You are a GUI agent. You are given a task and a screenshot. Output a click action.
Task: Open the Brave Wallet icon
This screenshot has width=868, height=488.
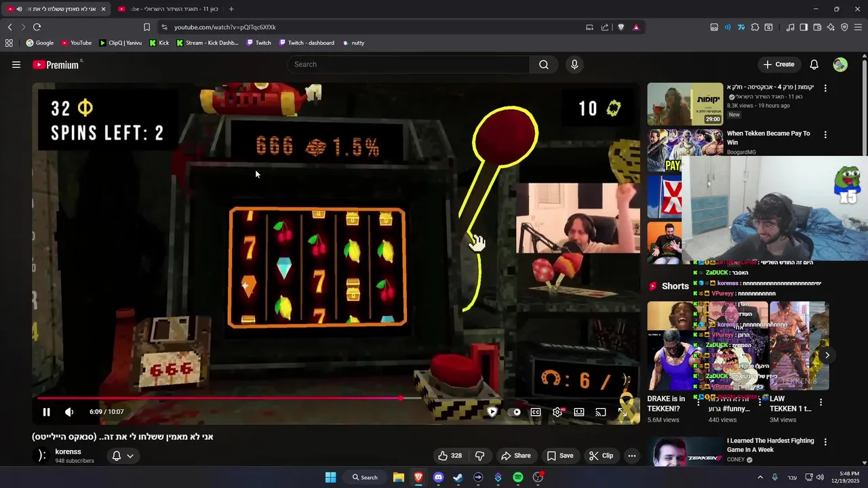click(x=817, y=27)
